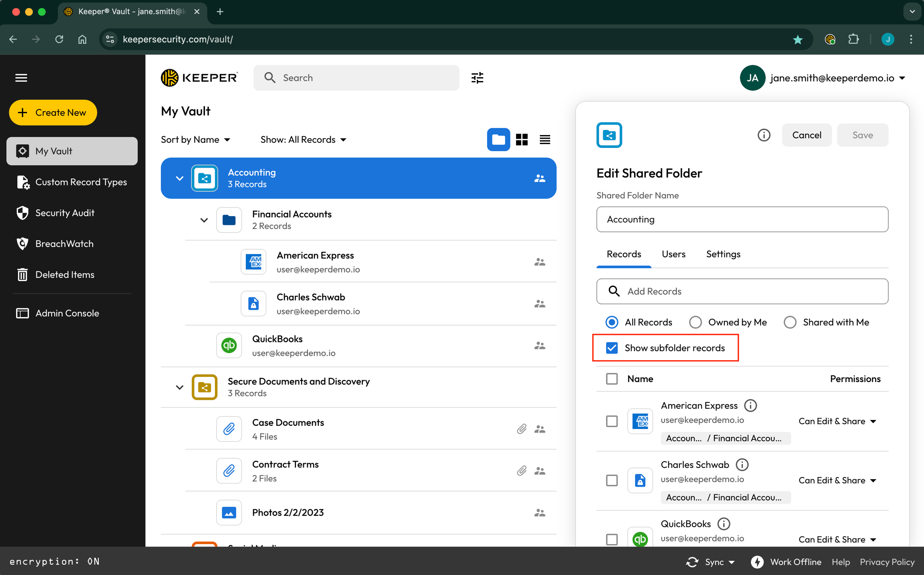Image resolution: width=924 pixels, height=575 pixels.
Task: Select the Owned by Me radio button
Action: coord(695,322)
